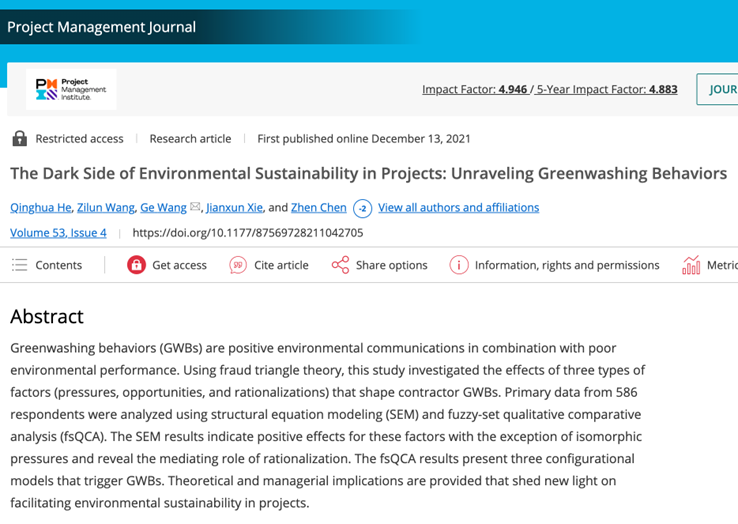Open author Zhen Chen's link
This screenshot has height=524, width=738.
pyautogui.click(x=319, y=207)
